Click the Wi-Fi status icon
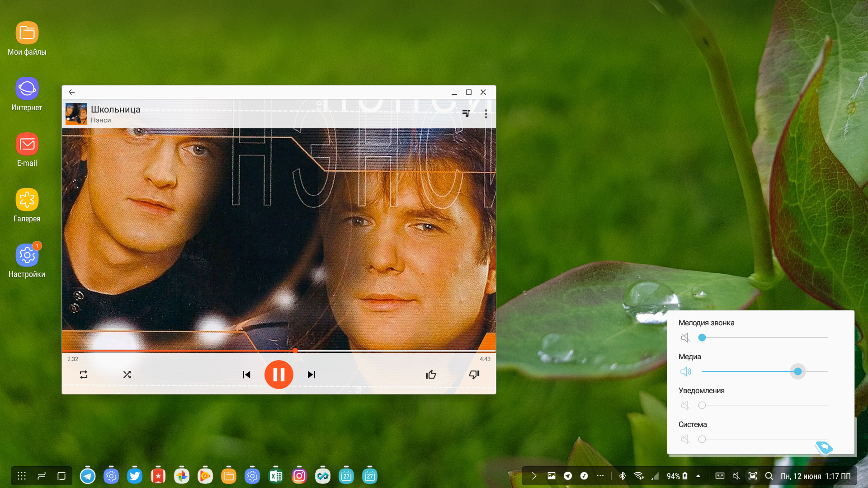The height and width of the screenshot is (488, 868). pyautogui.click(x=639, y=476)
